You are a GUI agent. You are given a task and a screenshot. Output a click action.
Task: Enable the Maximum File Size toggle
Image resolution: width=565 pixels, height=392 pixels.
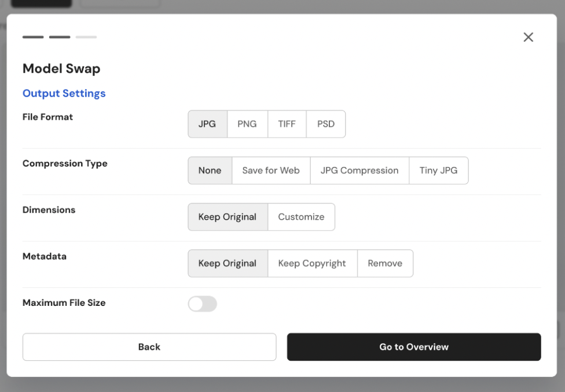tap(203, 304)
